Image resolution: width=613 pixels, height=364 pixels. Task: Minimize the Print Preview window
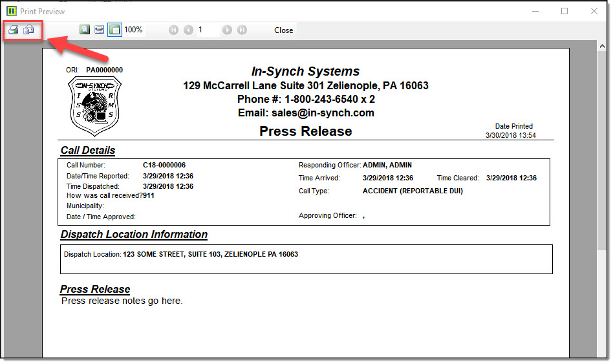(x=535, y=11)
